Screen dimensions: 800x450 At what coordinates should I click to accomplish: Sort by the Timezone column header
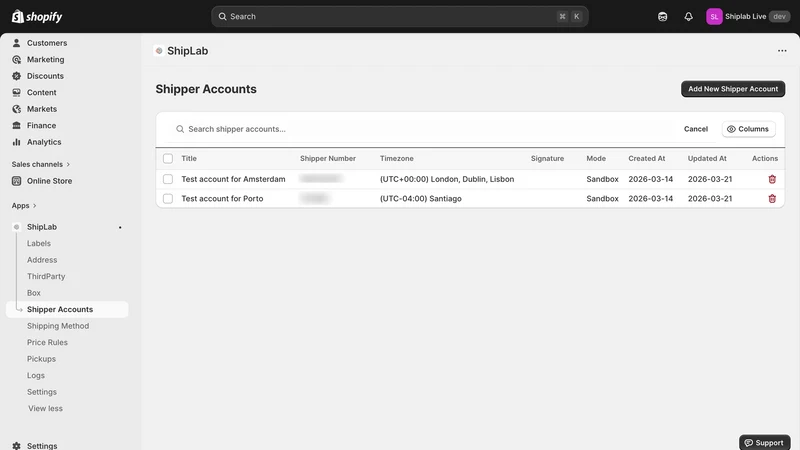click(396, 159)
